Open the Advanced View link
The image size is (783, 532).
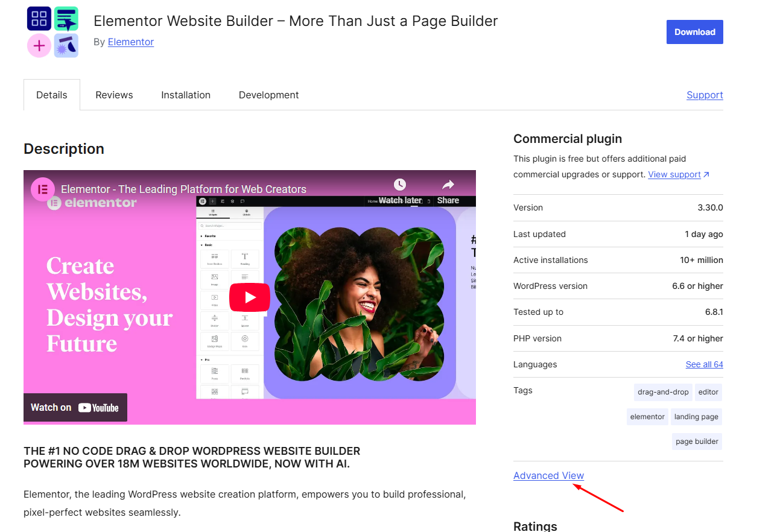coord(548,475)
